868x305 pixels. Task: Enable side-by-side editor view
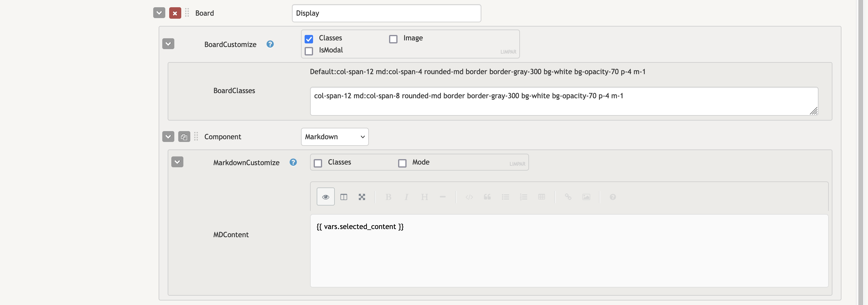[343, 197]
